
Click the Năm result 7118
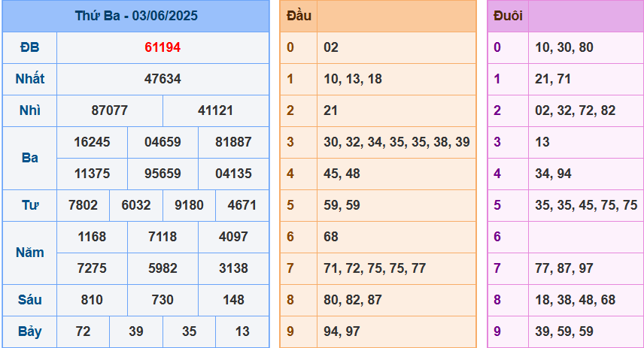click(x=163, y=237)
